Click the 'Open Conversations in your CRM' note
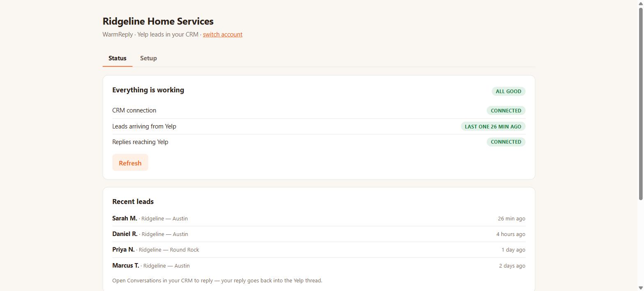644x291 pixels. 217,281
